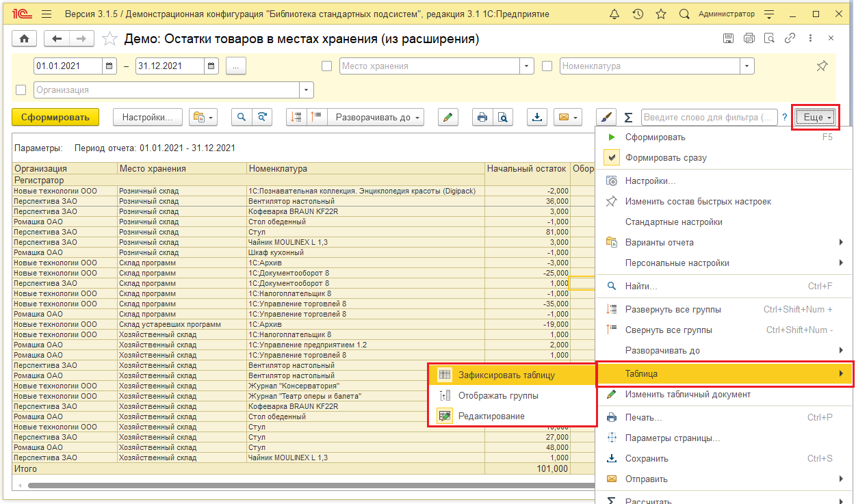Viewport: 856px width, 504px height.
Task: Click the find next toolbar icon
Action: click(x=261, y=118)
